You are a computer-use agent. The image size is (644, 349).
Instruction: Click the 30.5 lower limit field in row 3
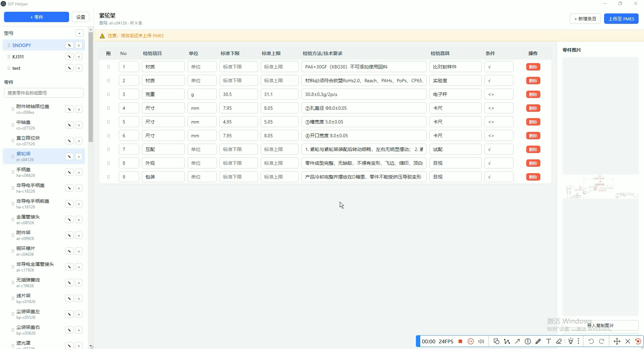tap(238, 94)
